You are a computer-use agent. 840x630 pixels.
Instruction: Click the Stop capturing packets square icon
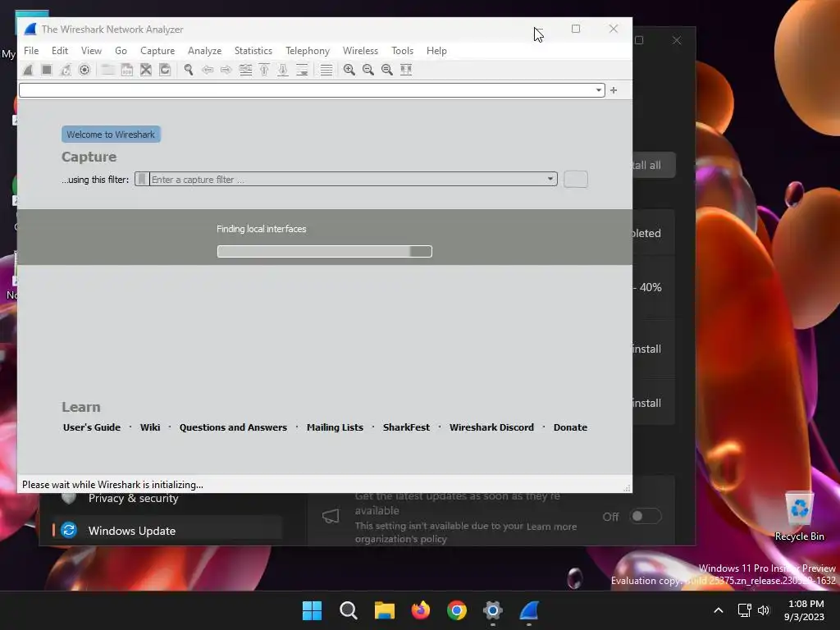click(47, 70)
